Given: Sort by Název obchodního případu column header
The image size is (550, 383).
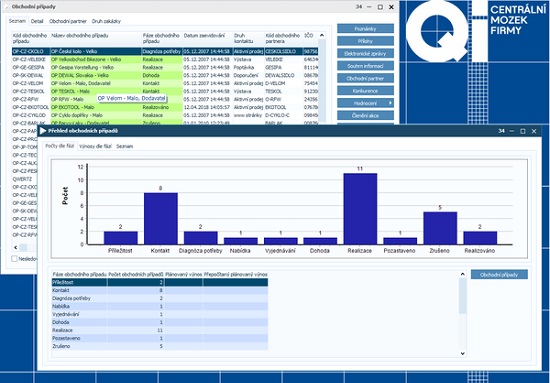Looking at the screenshot, I should tap(96, 38).
